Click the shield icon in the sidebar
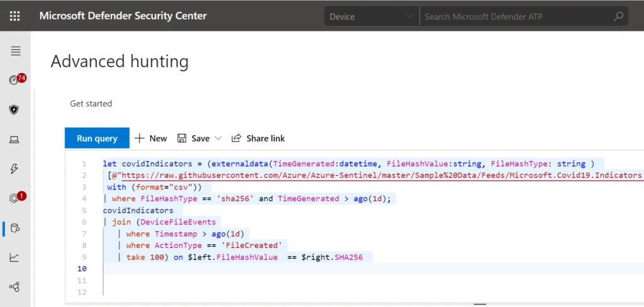 pos(14,109)
